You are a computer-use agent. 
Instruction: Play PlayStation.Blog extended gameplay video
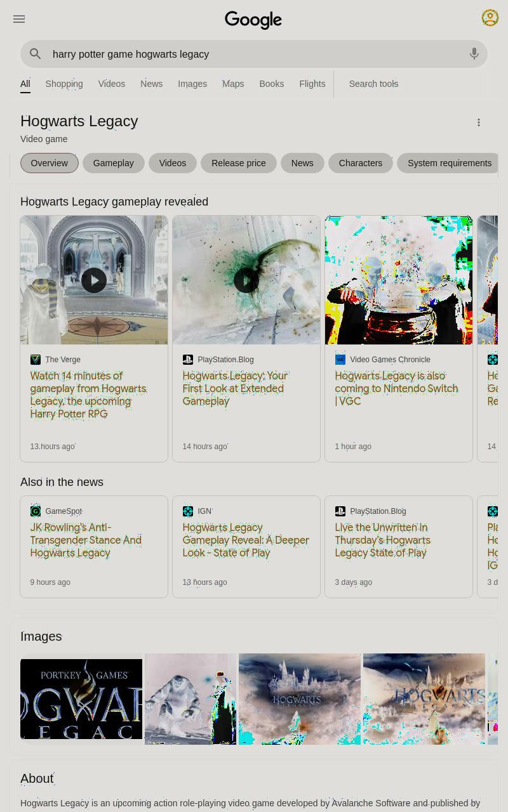click(x=246, y=280)
